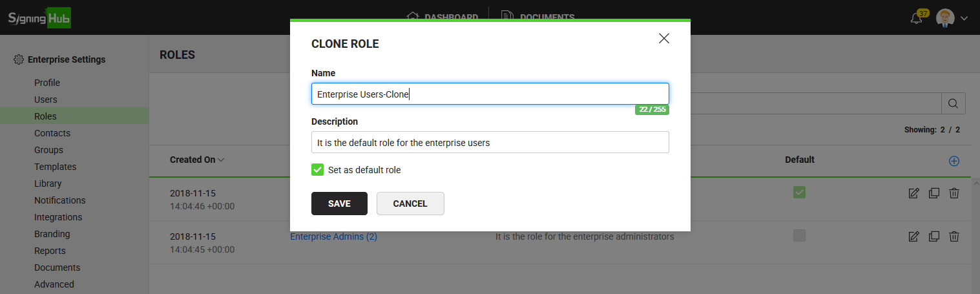Delete the Enterprise Admins role via trash icon

point(954,236)
